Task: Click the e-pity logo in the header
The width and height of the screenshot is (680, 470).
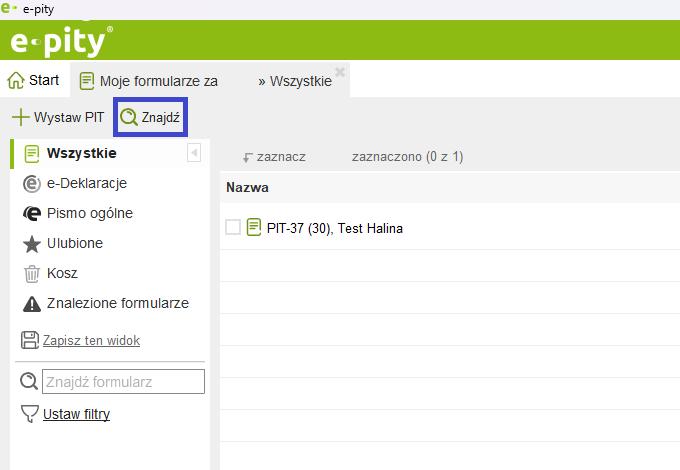Action: [x=61, y=41]
